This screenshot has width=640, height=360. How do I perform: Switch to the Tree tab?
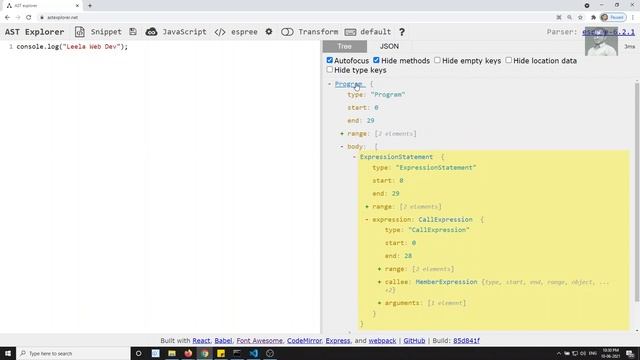tap(344, 47)
